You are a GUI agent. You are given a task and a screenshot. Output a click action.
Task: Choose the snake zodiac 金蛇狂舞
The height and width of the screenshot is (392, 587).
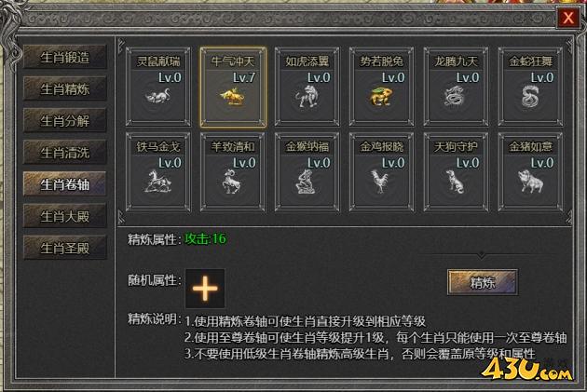point(530,87)
